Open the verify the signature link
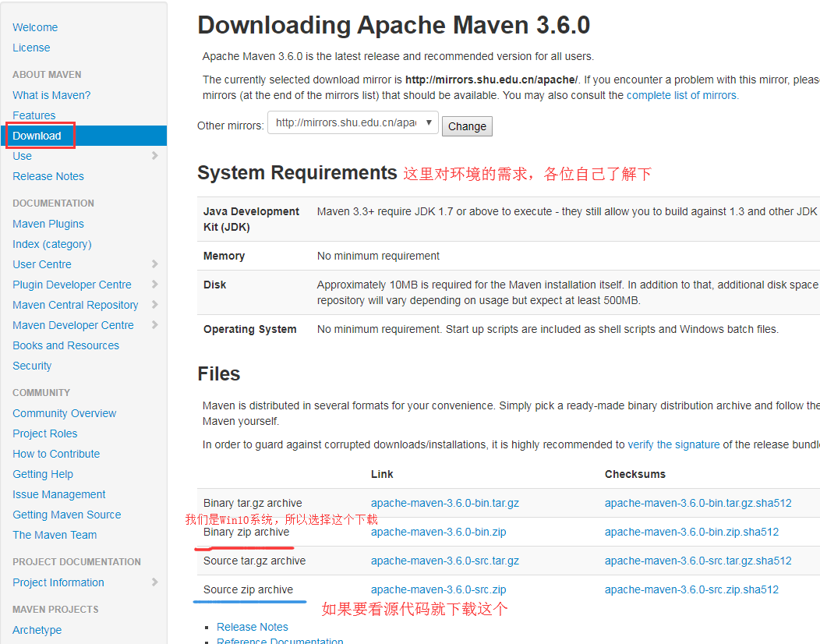Image resolution: width=820 pixels, height=644 pixels. pos(673,444)
